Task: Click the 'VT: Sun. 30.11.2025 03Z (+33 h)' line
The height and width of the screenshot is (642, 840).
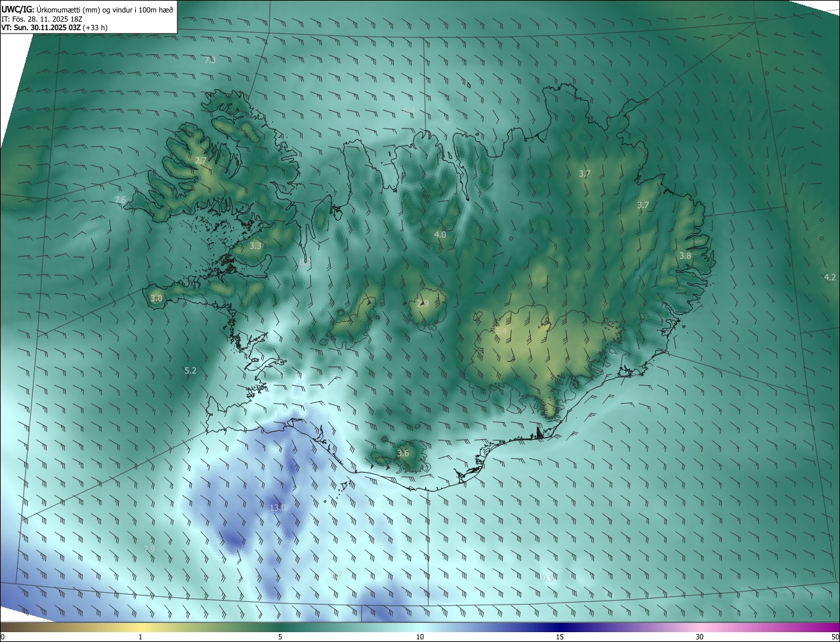Action: click(x=53, y=28)
